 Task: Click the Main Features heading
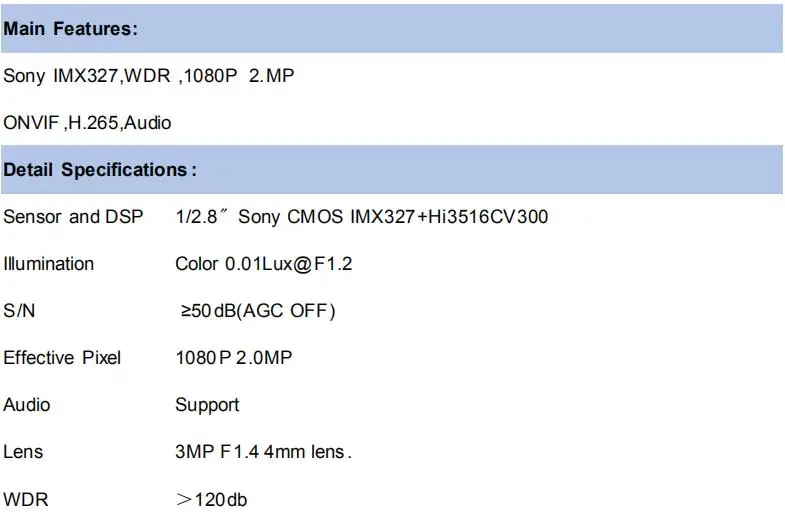click(70, 29)
